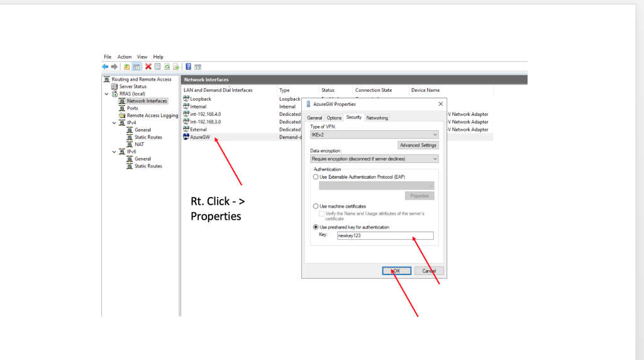This screenshot has height=360, width=644.
Task: Click the red Delete toolbar icon
Action: click(x=148, y=67)
